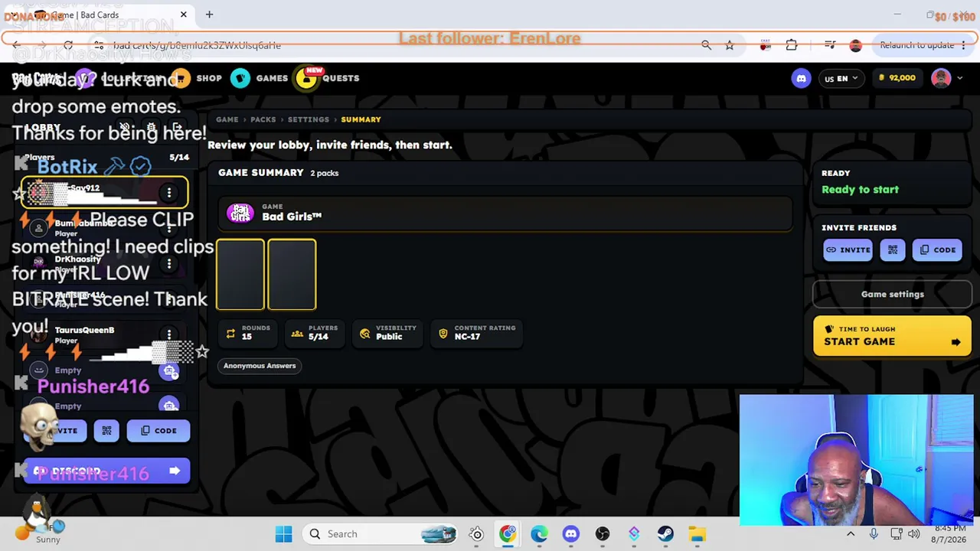Click the Visibility Public setting
The height and width of the screenshot is (551, 980).
[389, 333]
